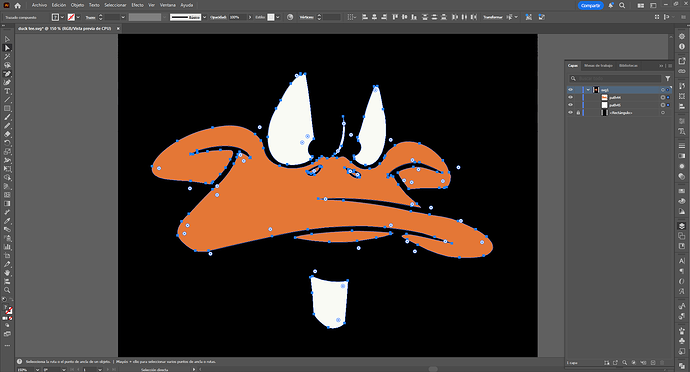Unlock the Rectángulo layer
Image resolution: width=690 pixels, height=372 pixels.
(x=578, y=113)
